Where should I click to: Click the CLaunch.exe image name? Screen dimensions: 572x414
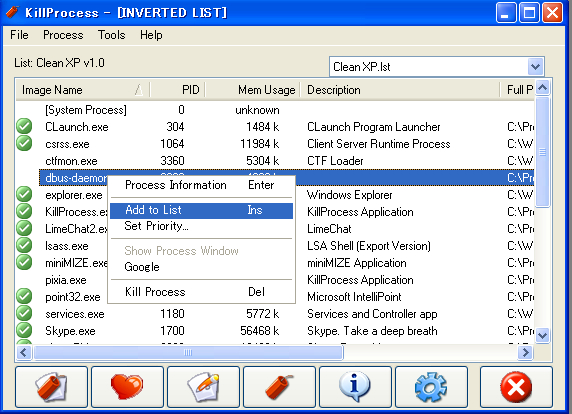[x=77, y=127]
